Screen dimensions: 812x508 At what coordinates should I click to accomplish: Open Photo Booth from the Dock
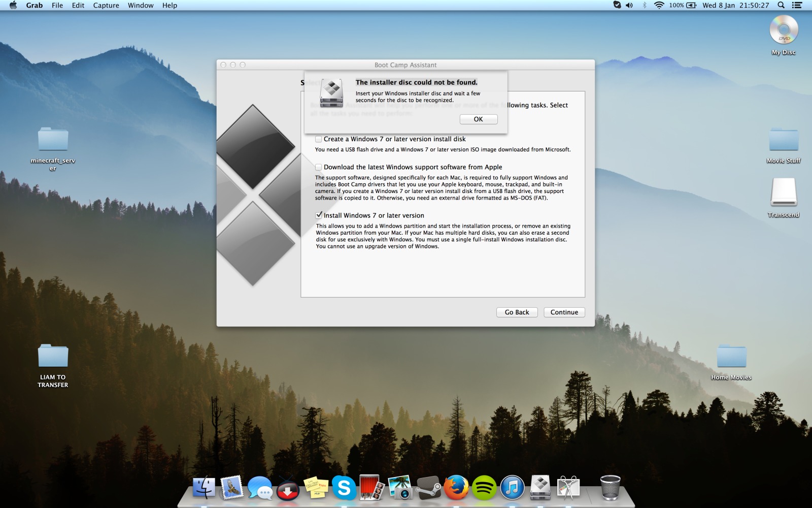(371, 488)
